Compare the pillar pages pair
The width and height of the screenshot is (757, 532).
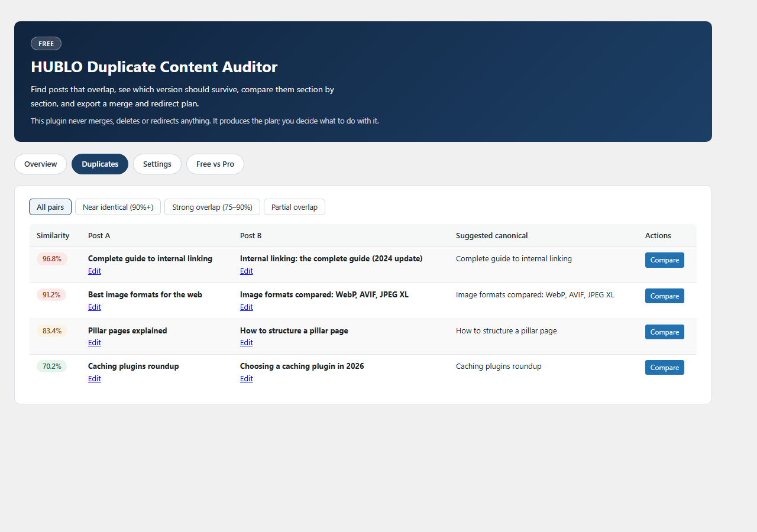click(x=665, y=332)
